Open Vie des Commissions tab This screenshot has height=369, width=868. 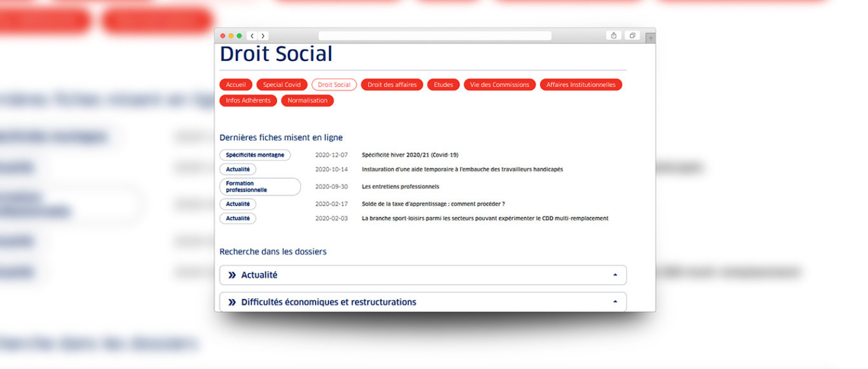[499, 85]
